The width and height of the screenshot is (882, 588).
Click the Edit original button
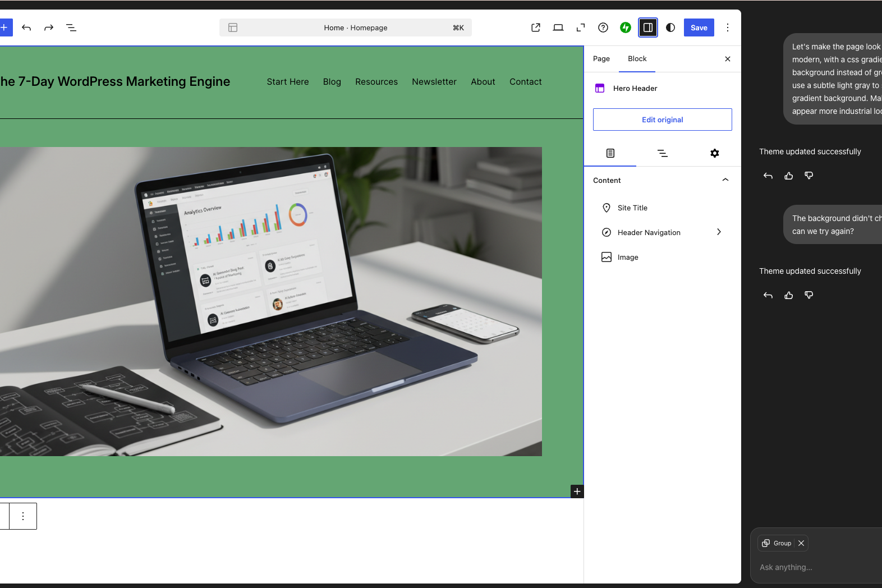coord(663,120)
